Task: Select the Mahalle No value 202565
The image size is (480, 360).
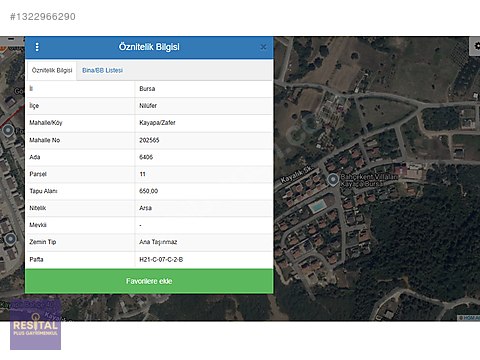Action: 149,140
